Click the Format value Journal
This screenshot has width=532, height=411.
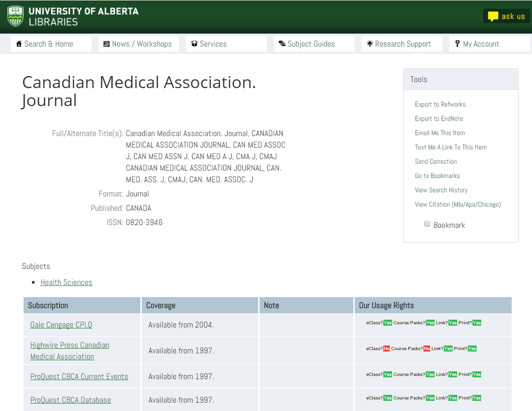click(138, 194)
